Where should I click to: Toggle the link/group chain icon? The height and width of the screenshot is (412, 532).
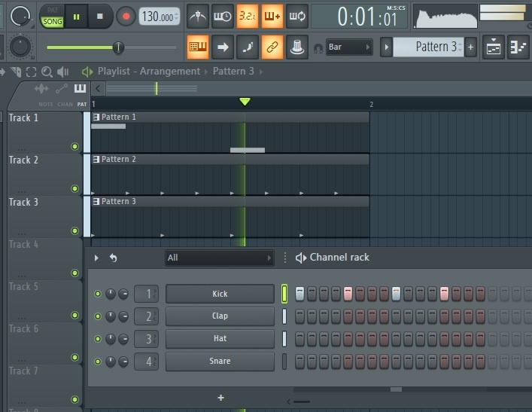pyautogui.click(x=272, y=47)
